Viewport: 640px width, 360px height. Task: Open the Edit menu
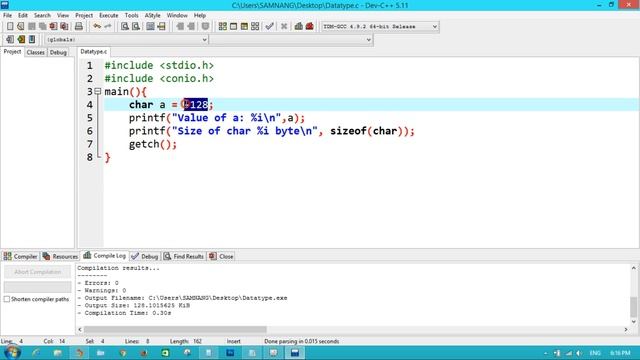[23, 15]
